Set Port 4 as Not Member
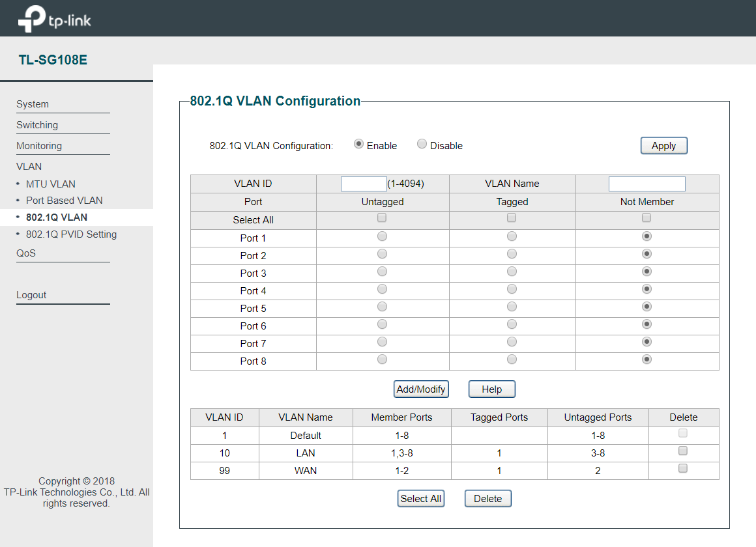The width and height of the screenshot is (756, 547). [647, 289]
